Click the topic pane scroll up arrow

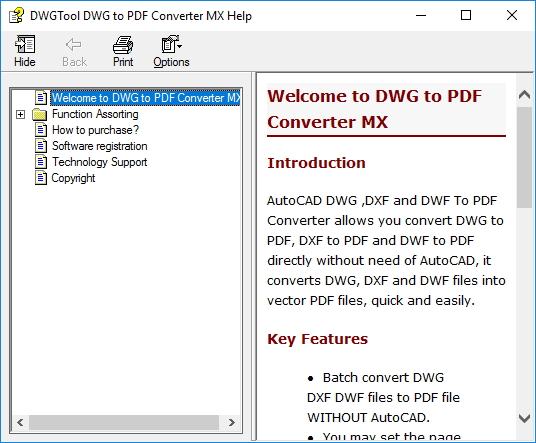point(524,95)
